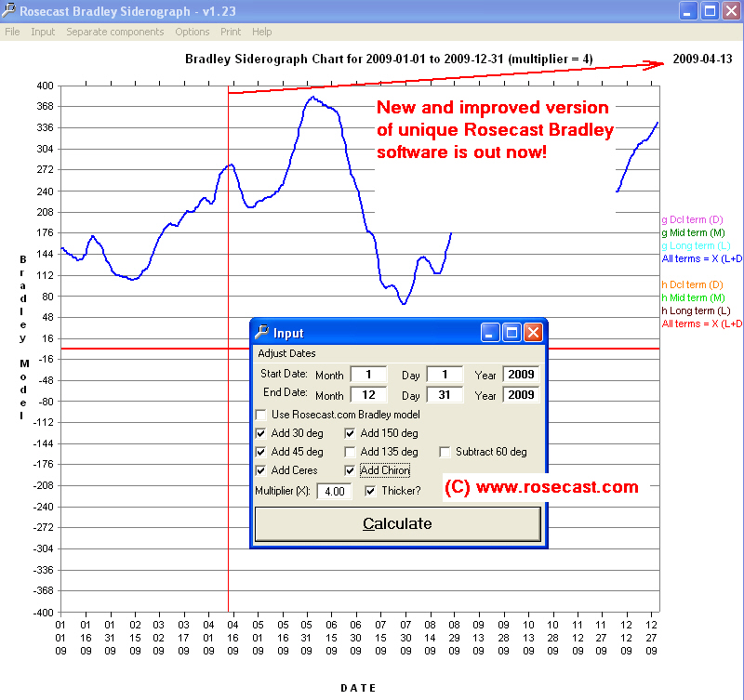
Task: Click the End Date Day field
Action: (x=445, y=394)
